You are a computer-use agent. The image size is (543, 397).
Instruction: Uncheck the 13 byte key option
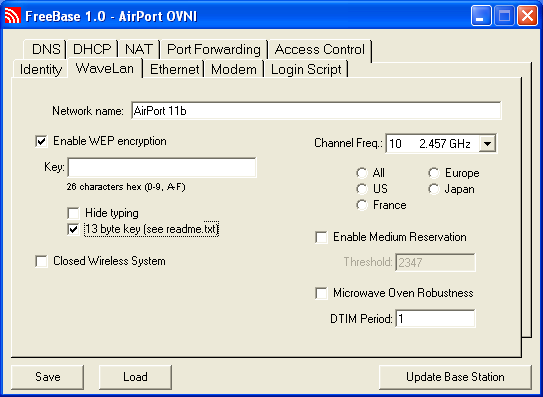coord(73,229)
